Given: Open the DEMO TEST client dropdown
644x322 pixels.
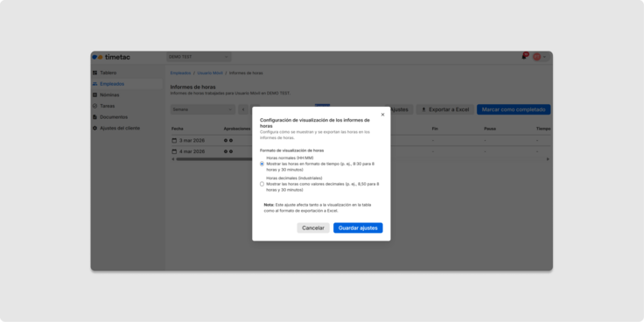Looking at the screenshot, I should pyautogui.click(x=199, y=57).
